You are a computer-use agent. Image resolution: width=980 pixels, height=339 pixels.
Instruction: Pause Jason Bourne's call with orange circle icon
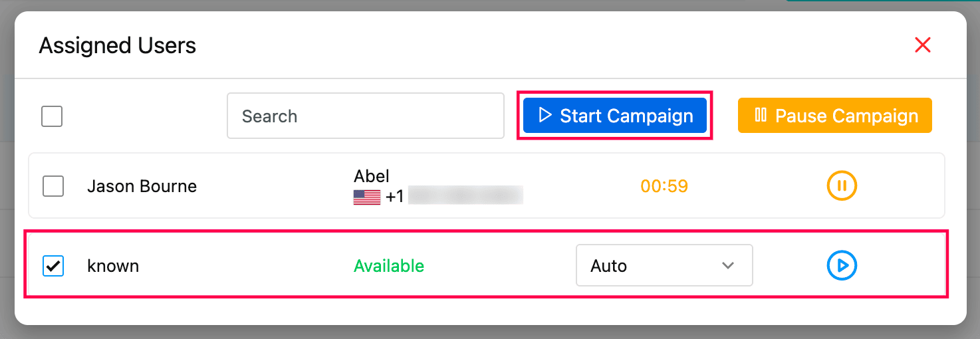842,185
